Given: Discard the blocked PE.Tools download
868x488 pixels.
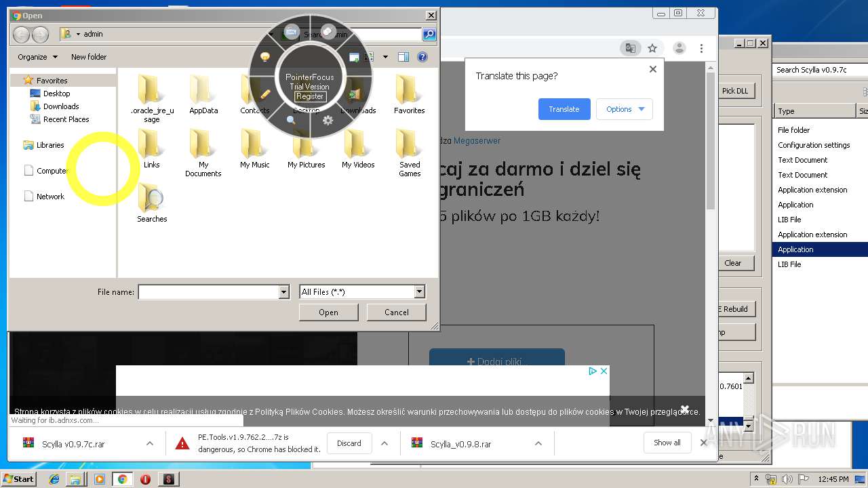Looking at the screenshot, I should click(x=349, y=443).
